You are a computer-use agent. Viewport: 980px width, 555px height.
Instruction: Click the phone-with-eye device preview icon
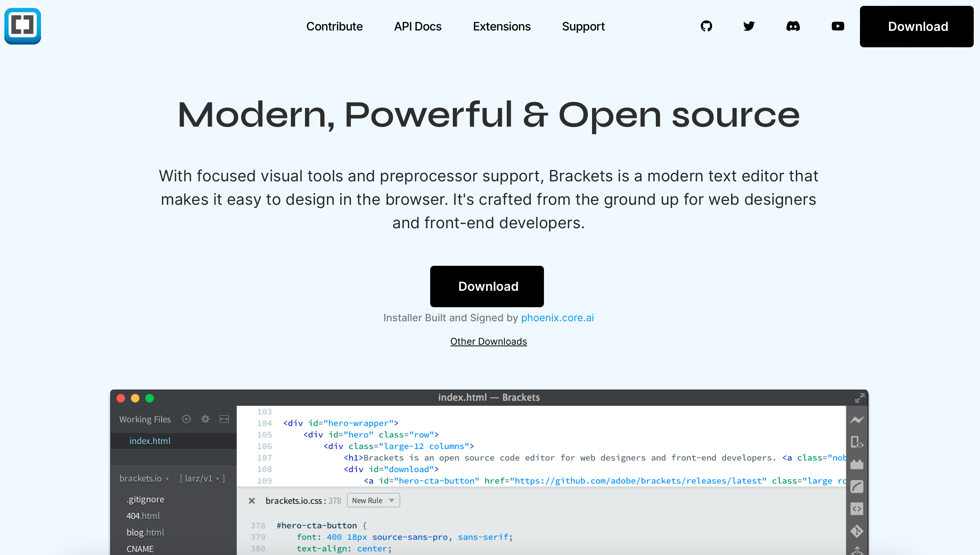(857, 442)
